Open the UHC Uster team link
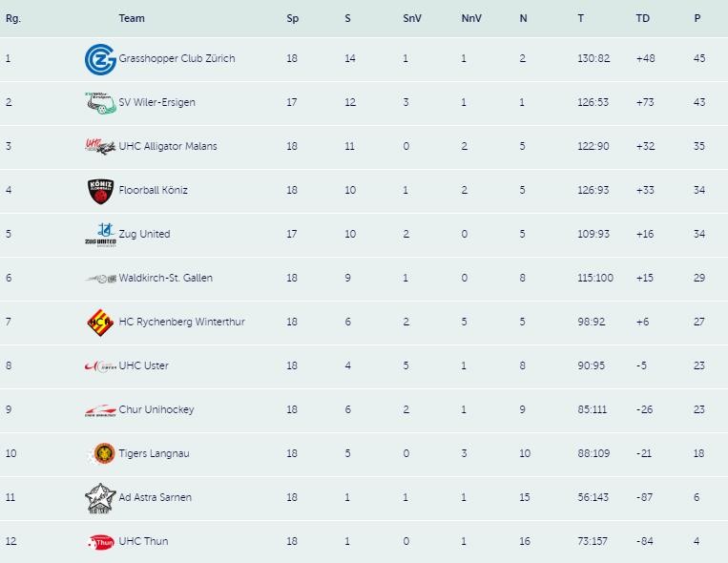Screen dimensions: 728x563 pos(143,366)
